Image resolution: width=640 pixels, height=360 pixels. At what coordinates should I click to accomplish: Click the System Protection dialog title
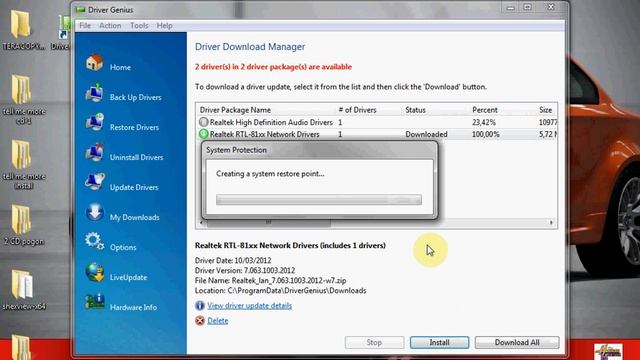coord(236,150)
